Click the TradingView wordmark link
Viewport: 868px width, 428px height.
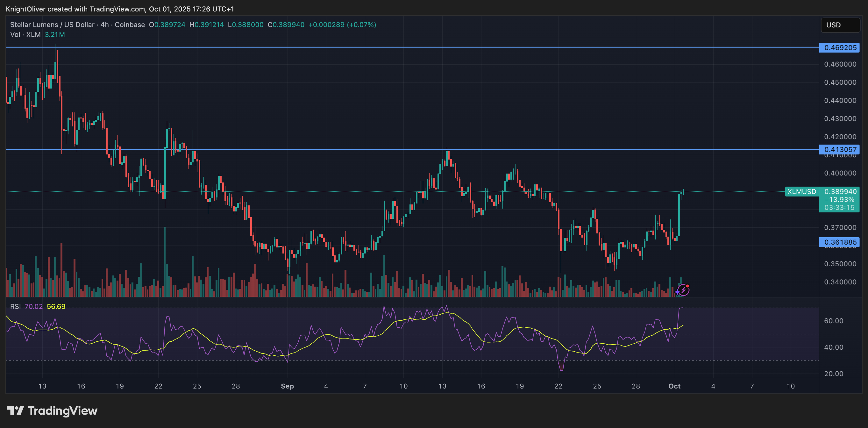click(x=62, y=410)
